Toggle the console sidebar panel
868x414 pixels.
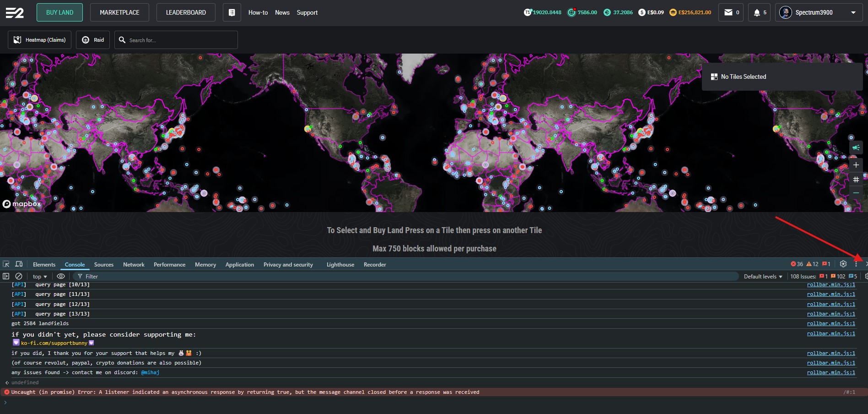[x=6, y=276]
